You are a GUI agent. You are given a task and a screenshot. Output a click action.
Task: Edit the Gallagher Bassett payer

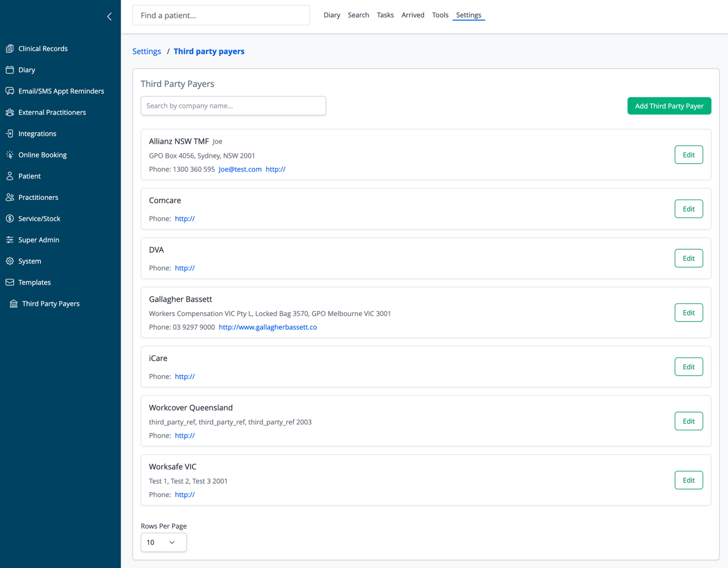(688, 313)
